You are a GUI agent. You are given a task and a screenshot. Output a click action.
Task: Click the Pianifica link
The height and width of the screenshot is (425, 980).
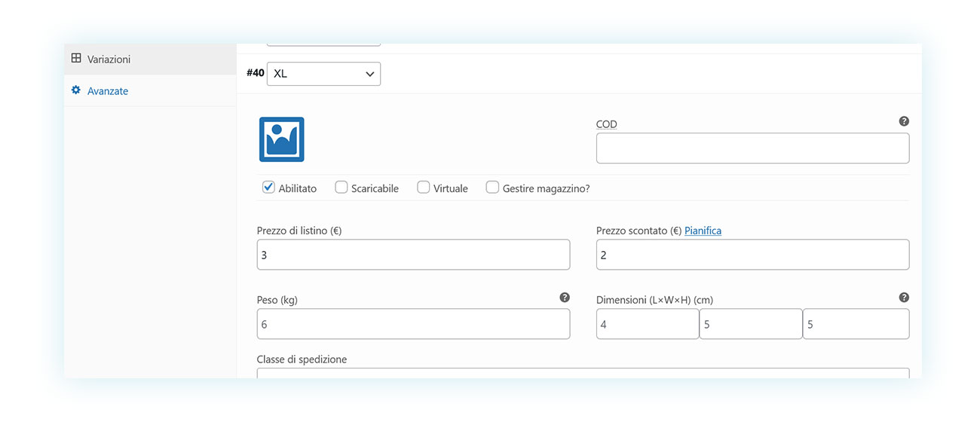[703, 231]
